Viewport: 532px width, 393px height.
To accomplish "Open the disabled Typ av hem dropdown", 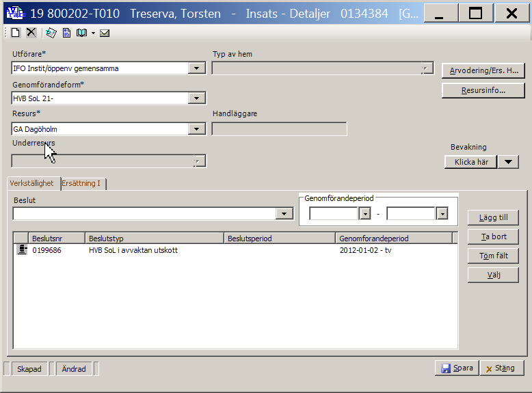I will click(x=427, y=68).
